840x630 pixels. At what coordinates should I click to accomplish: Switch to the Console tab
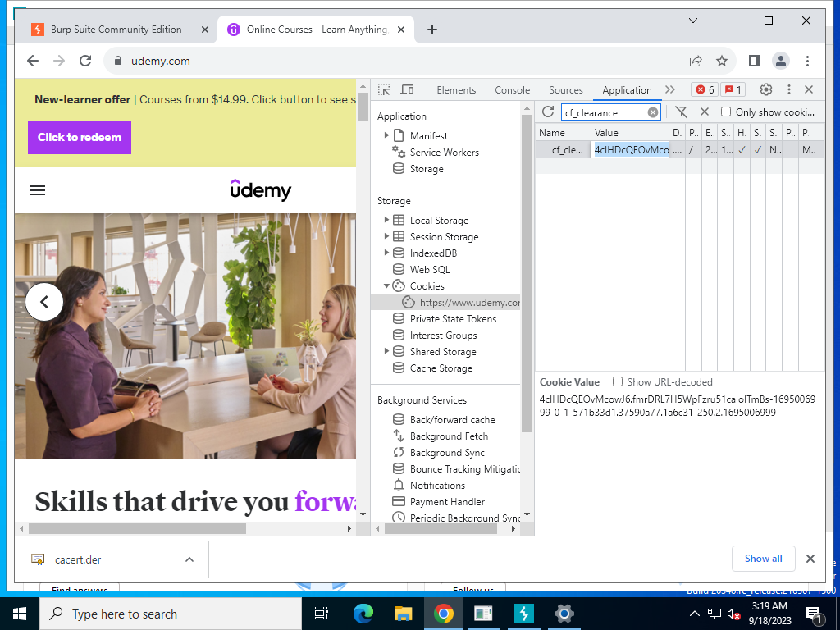click(x=512, y=90)
